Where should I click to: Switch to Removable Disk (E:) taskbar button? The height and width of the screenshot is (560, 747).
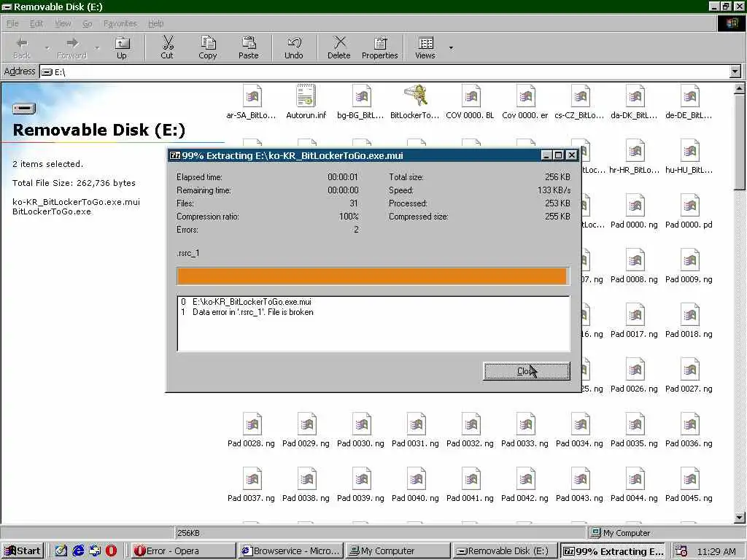[x=506, y=551]
